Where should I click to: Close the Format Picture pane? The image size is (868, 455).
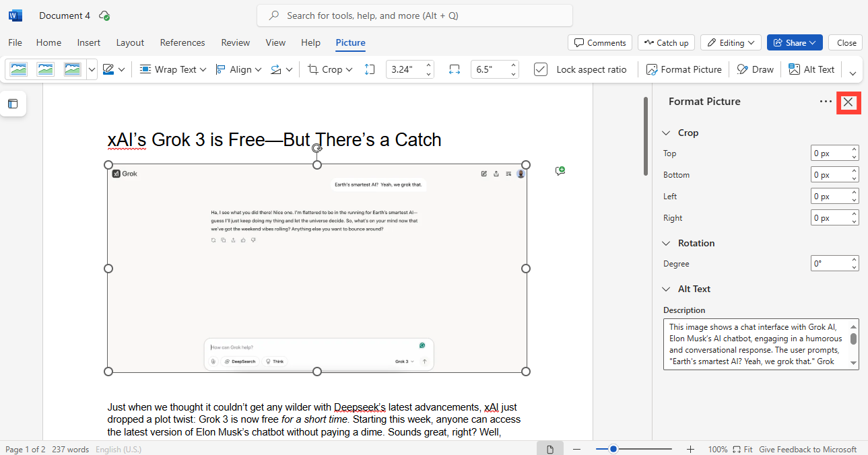coord(848,102)
